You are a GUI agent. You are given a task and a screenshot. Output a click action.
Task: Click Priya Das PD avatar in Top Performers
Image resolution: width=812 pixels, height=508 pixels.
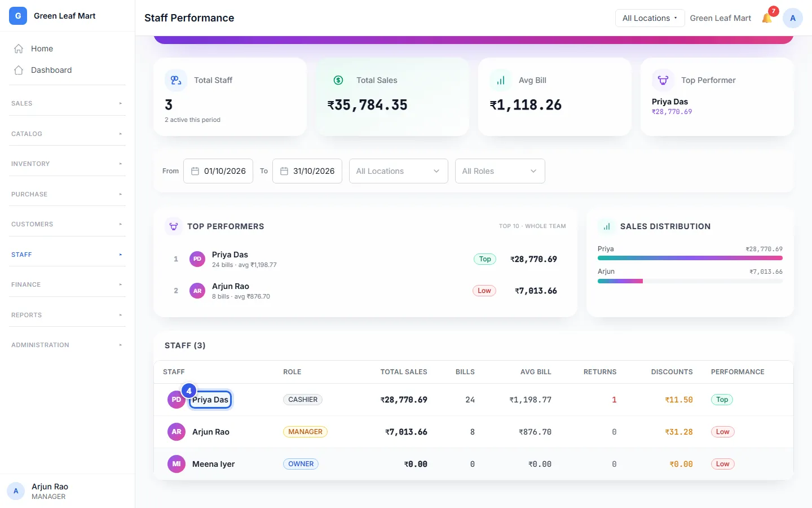197,259
